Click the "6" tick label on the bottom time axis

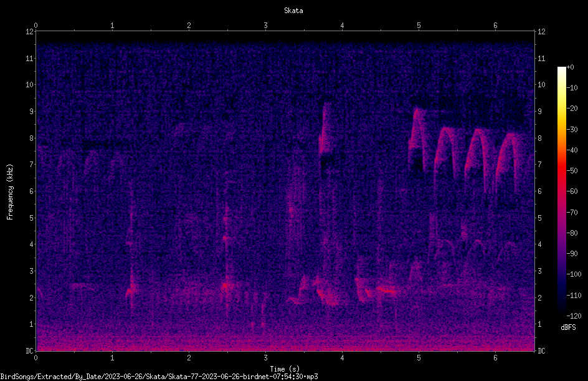point(495,358)
